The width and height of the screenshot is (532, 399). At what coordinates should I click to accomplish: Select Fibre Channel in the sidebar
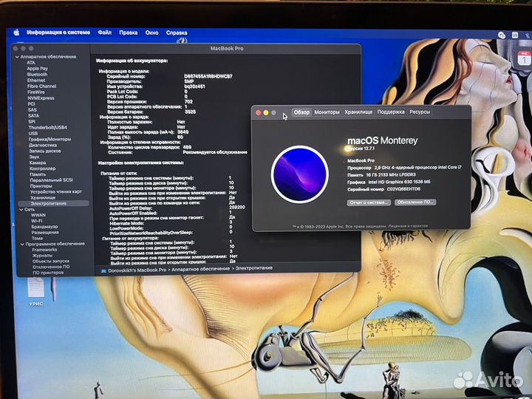(x=41, y=86)
